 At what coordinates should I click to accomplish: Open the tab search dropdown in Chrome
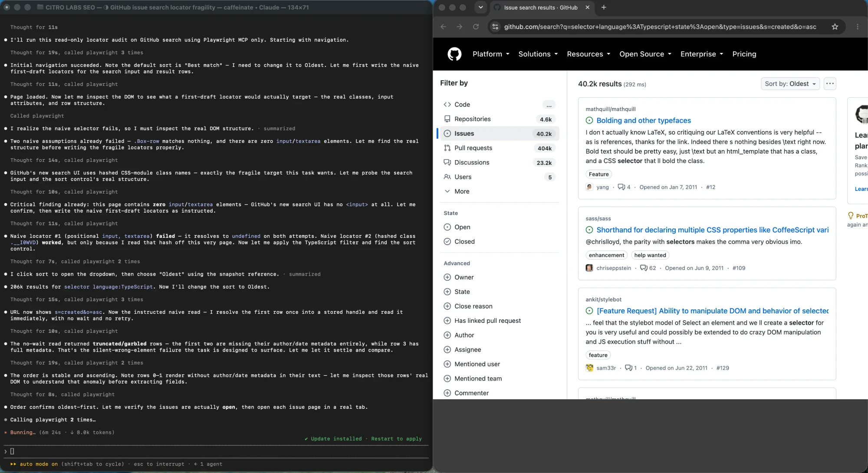point(480,7)
